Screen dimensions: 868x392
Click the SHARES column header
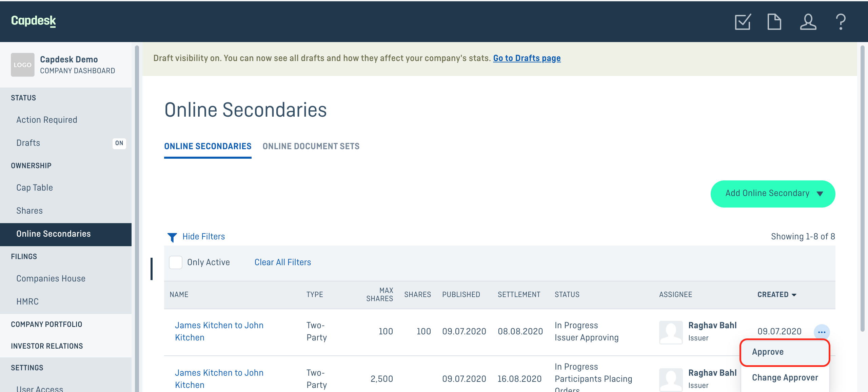[x=418, y=295]
